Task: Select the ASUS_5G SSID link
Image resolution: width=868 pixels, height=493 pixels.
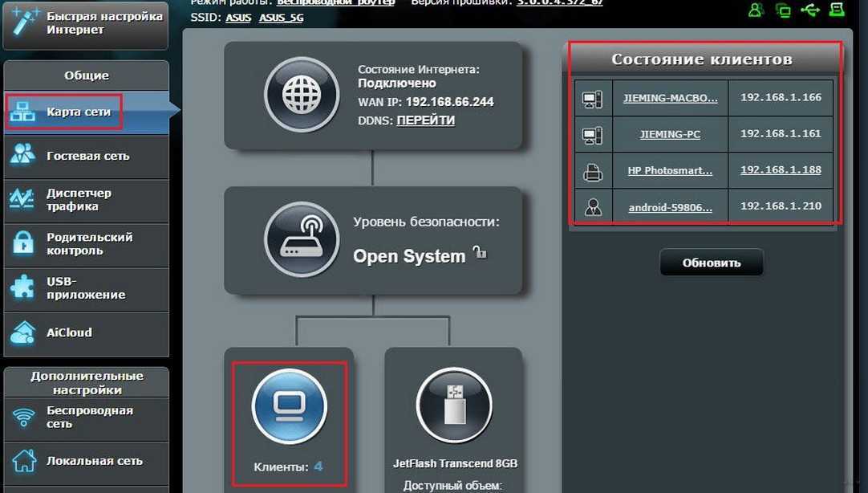Action: click(x=281, y=17)
